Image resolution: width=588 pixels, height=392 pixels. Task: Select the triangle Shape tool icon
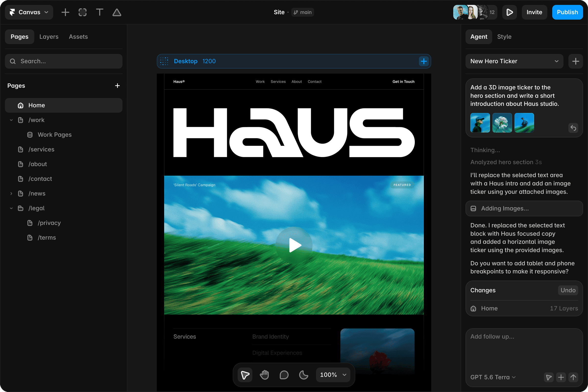(117, 12)
